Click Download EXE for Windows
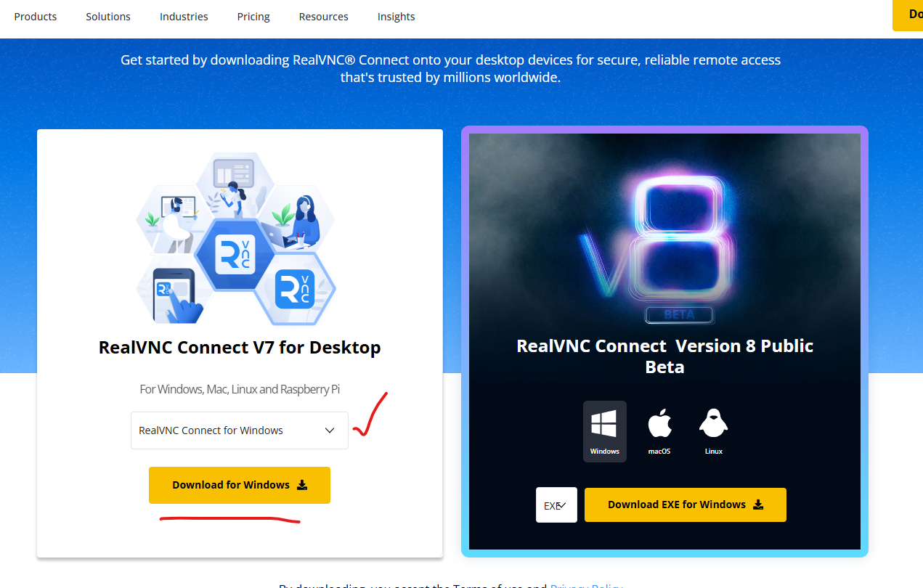Viewport: 923px width, 588px height. (685, 504)
